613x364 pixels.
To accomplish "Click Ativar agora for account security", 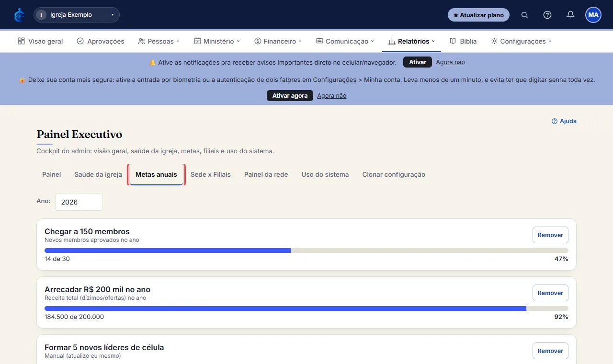I will pos(290,96).
